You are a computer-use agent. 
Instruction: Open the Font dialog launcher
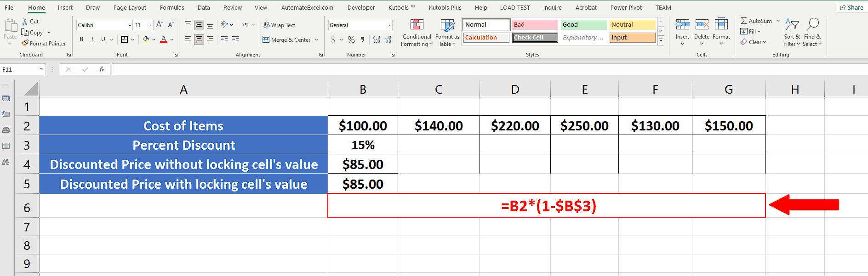pos(176,55)
